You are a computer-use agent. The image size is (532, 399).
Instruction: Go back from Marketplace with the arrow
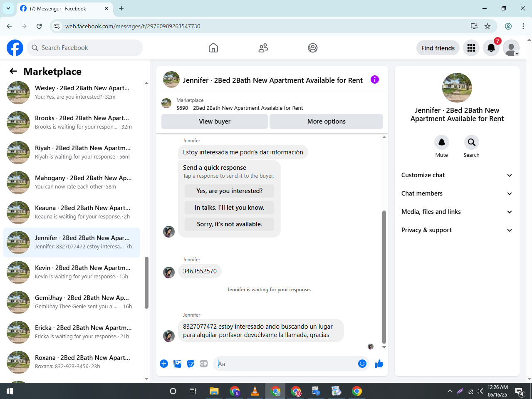click(13, 72)
